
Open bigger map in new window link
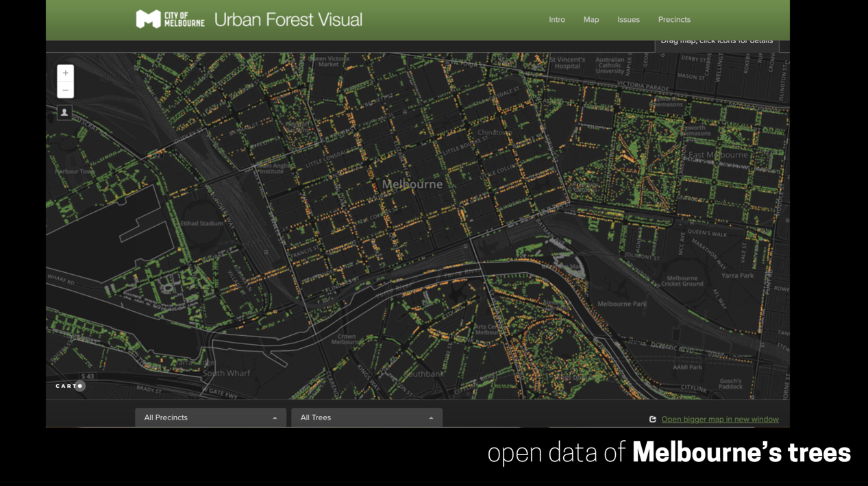(x=720, y=420)
